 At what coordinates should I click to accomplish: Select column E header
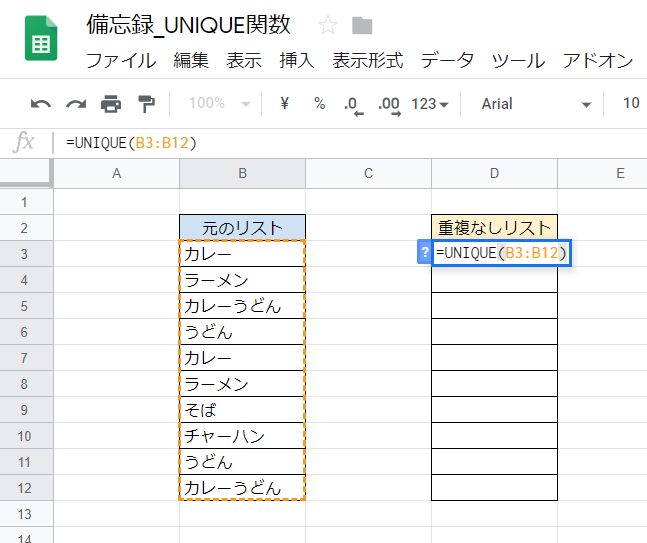pyautogui.click(x=602, y=173)
